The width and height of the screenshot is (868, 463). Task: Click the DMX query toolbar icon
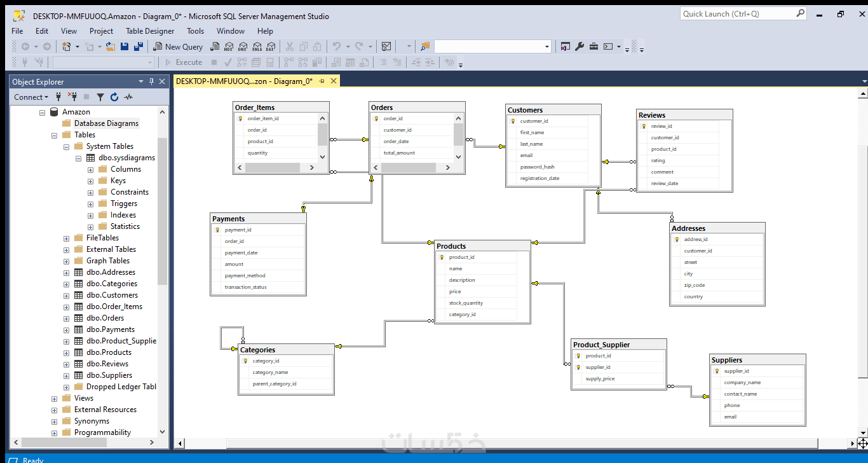[x=243, y=46]
